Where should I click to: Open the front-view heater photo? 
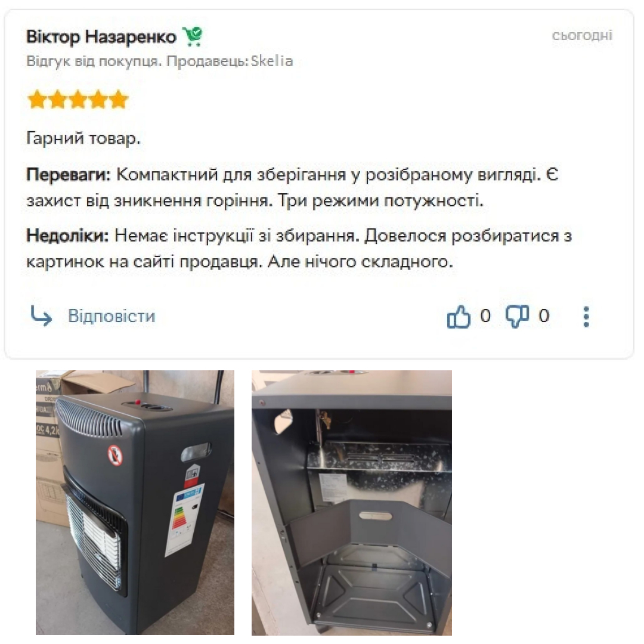click(135, 502)
